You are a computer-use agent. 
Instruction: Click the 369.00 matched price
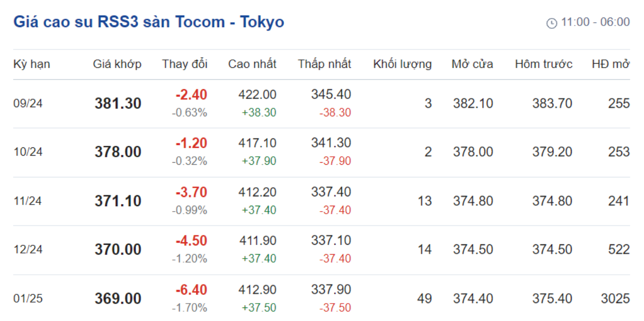[x=118, y=298]
